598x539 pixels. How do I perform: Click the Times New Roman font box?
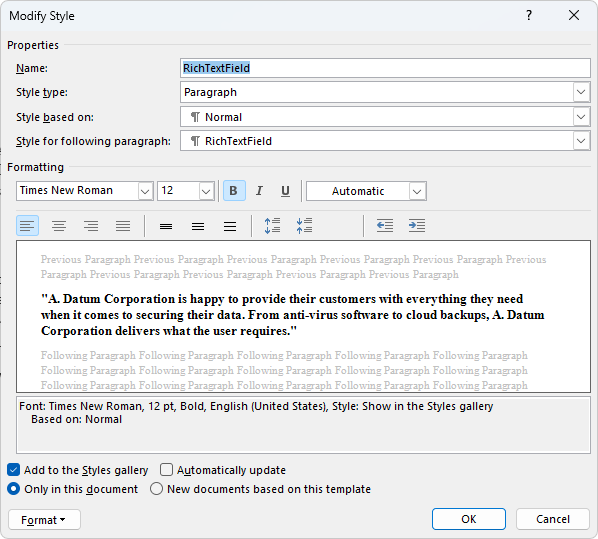[x=85, y=191]
